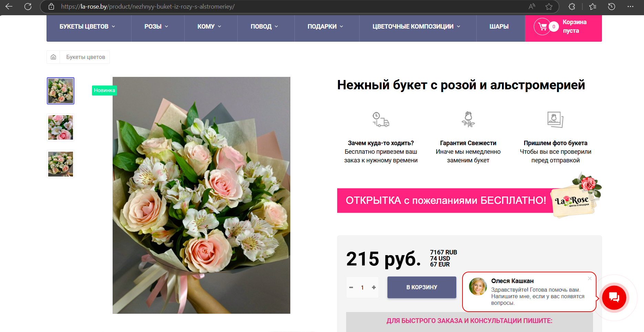Dismiss Олеся Кашкан chat popup
The width and height of the screenshot is (644, 332).
(x=590, y=279)
